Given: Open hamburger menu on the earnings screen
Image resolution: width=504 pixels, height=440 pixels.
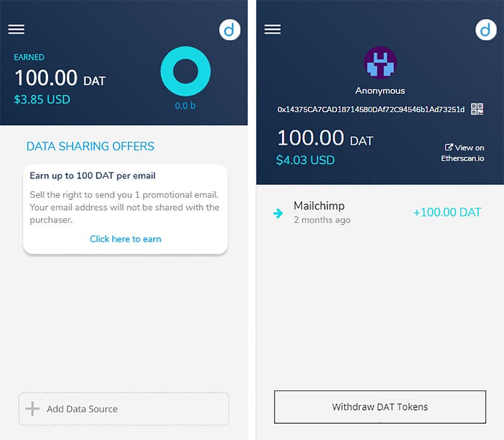Looking at the screenshot, I should click(16, 29).
